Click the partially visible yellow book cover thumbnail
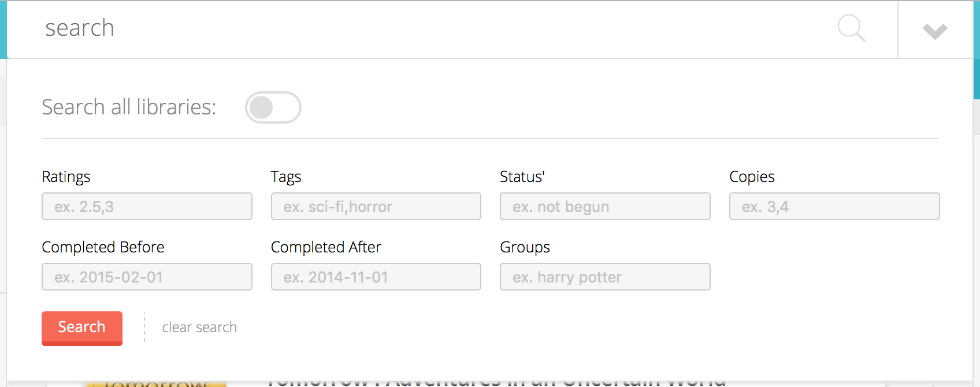Image resolution: width=980 pixels, height=387 pixels. coord(156,384)
